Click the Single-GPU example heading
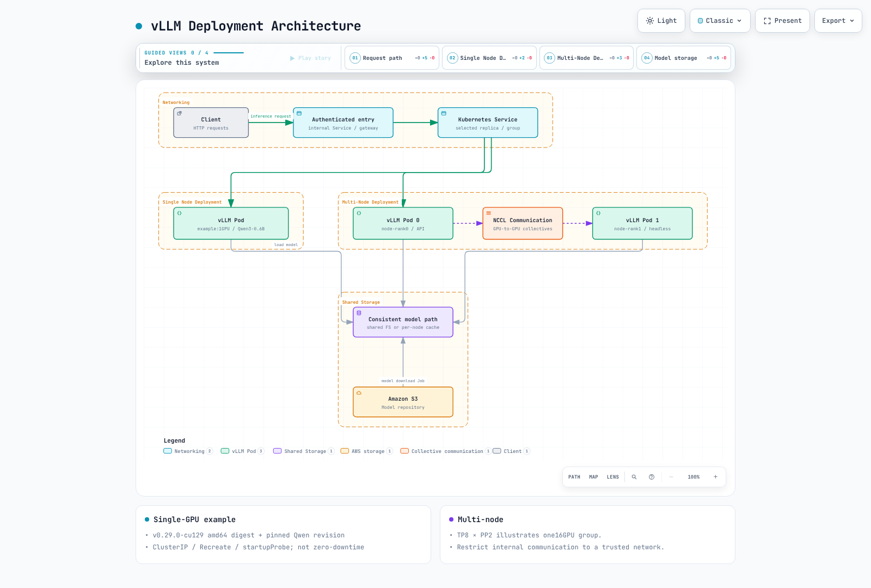Screen dimensions: 871x588 [x=194, y=519]
